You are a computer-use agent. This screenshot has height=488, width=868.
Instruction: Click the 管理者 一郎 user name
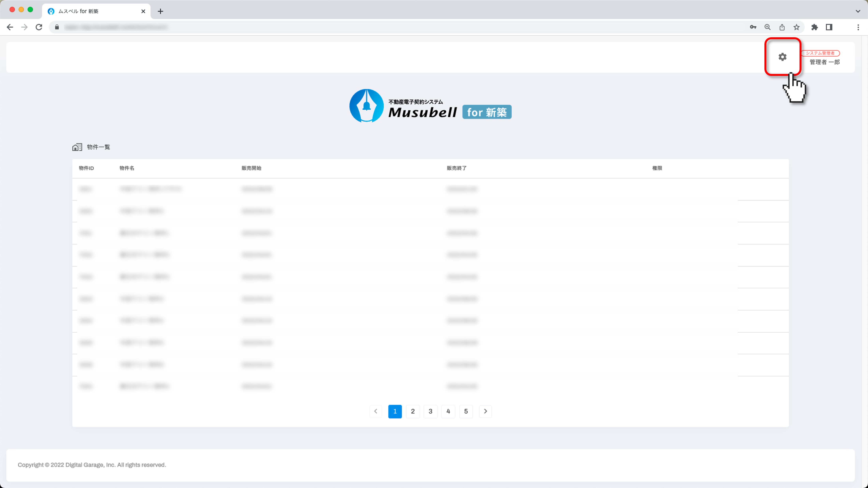pos(824,62)
